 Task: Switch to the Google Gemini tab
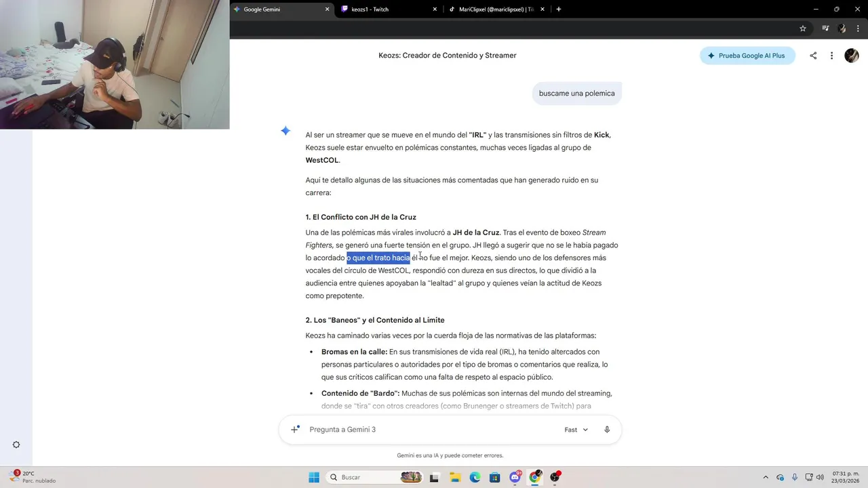pyautogui.click(x=281, y=9)
